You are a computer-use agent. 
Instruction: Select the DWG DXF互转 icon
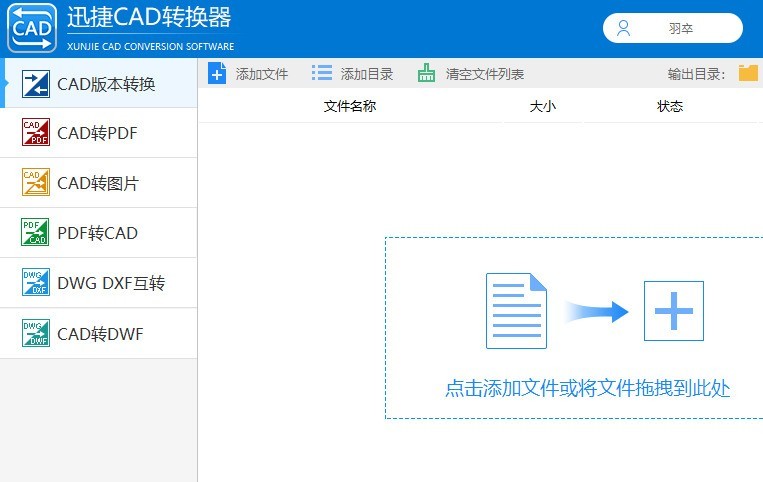coord(36,282)
